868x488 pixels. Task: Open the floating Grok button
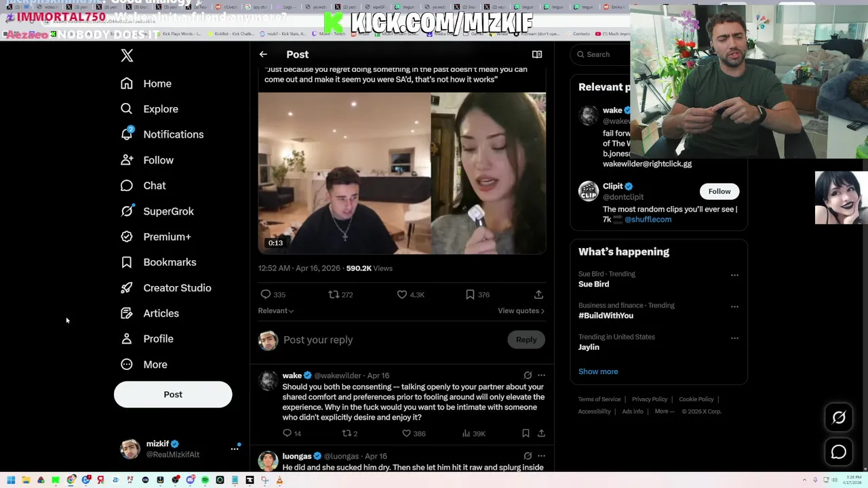[839, 418]
